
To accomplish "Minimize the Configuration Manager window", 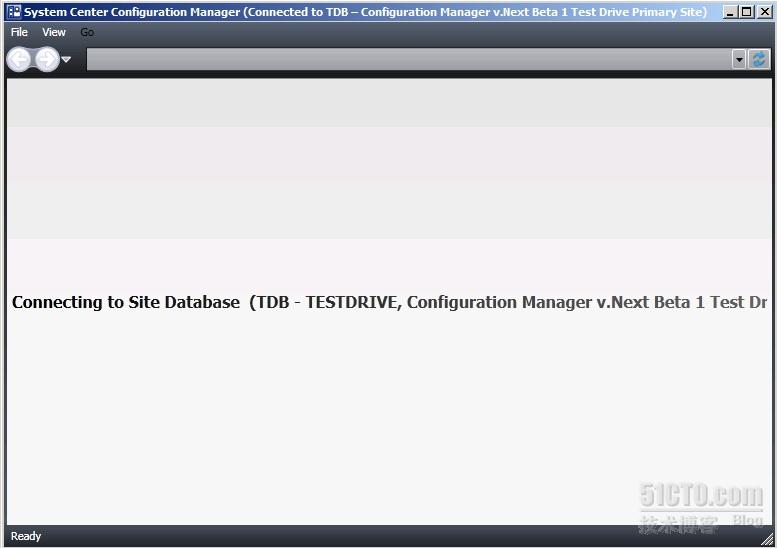I will click(x=729, y=11).
